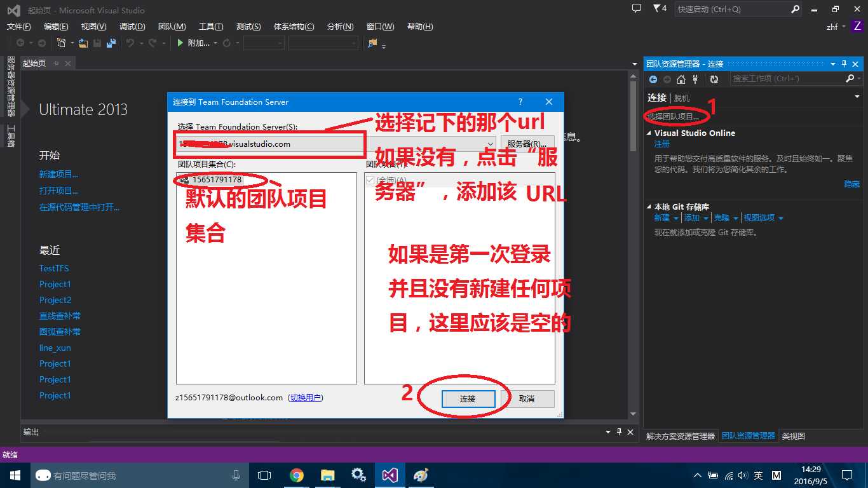Viewport: 868px width, 488px height.
Task: Toggle auto-hide pin on 输出 panel
Action: (618, 432)
